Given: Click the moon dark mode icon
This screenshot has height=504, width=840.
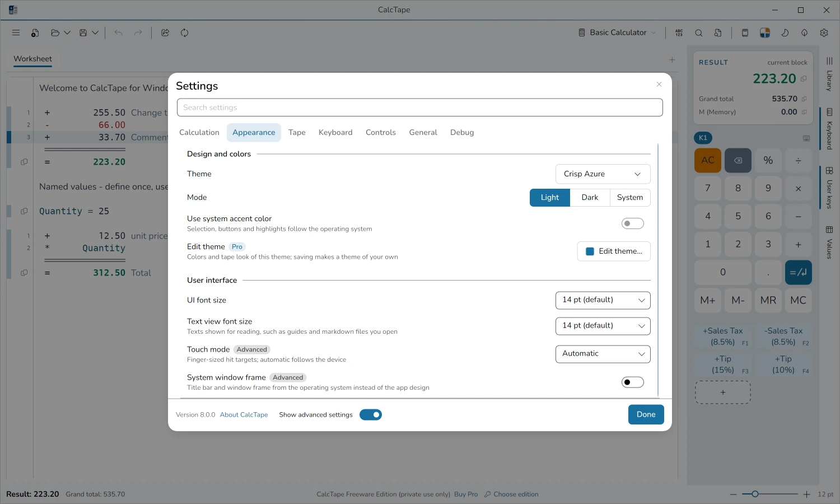Looking at the screenshot, I should coord(785,32).
